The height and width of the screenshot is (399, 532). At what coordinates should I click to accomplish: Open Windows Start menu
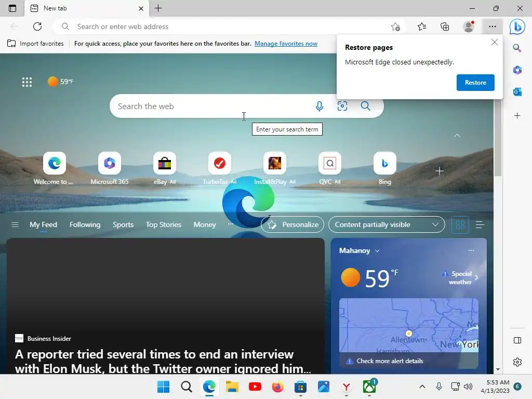[x=163, y=387]
